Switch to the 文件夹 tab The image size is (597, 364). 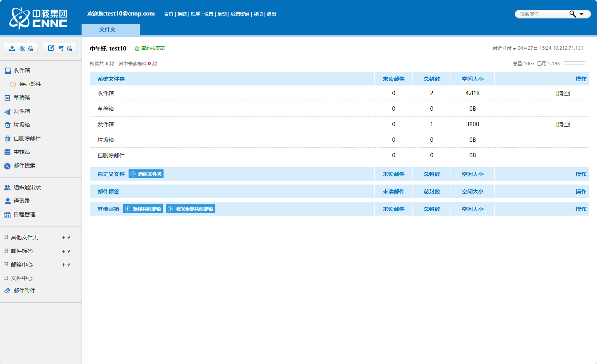[108, 30]
